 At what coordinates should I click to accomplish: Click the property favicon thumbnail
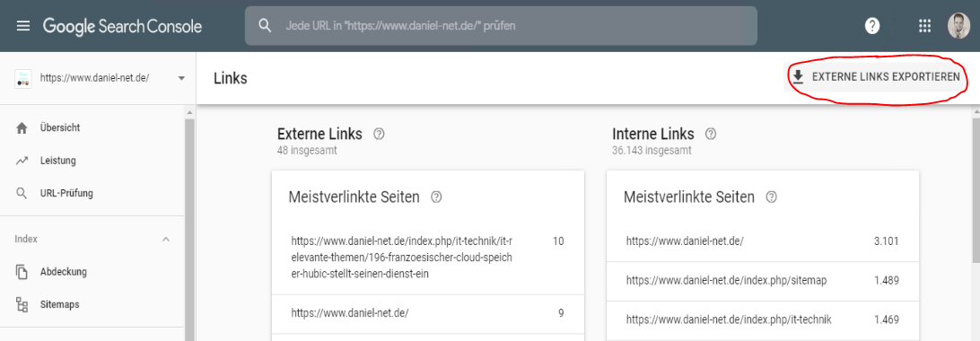coord(23,78)
